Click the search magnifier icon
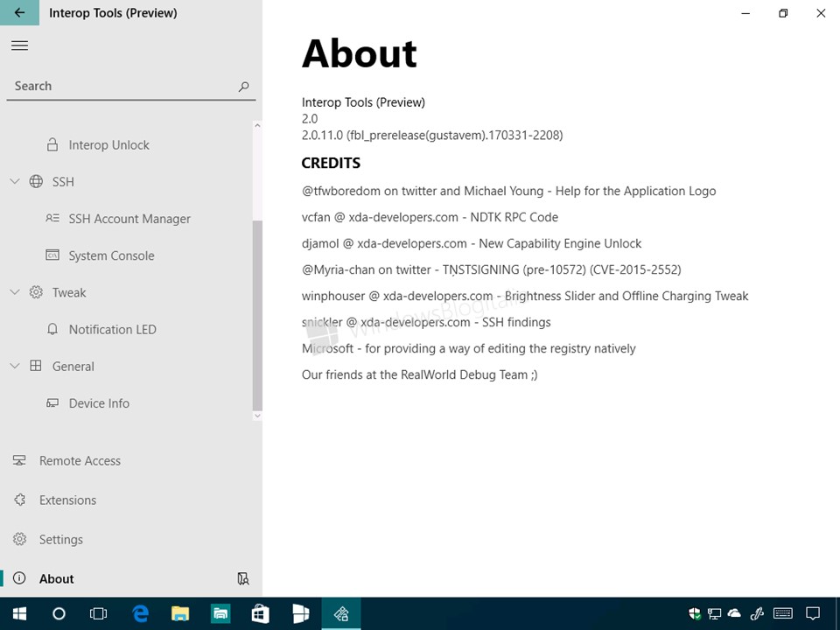The image size is (840, 630). (244, 87)
